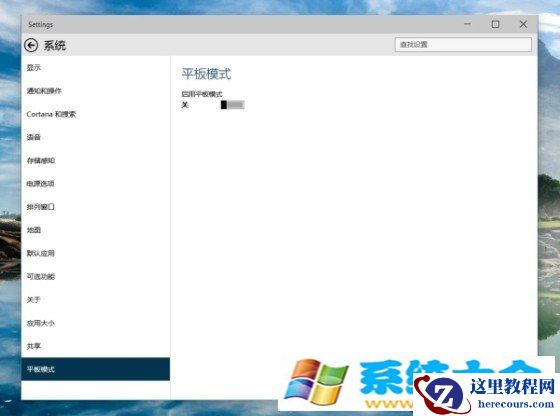The height and width of the screenshot is (416, 560).
Task: Select 存储感知 in the sidebar
Action: (x=96, y=160)
